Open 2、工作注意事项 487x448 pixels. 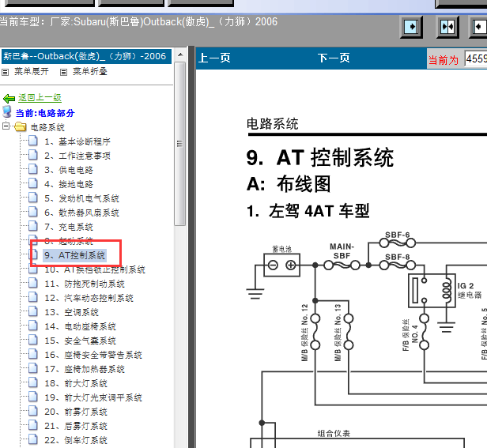click(77, 156)
